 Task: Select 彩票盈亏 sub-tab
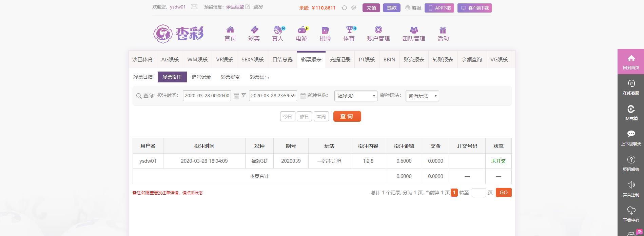(x=259, y=77)
